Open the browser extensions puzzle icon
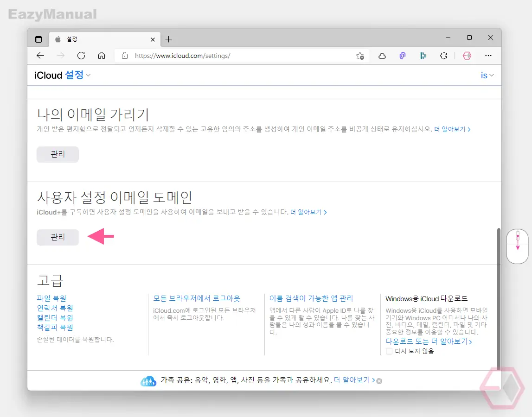This screenshot has height=417, width=532. 443,56
